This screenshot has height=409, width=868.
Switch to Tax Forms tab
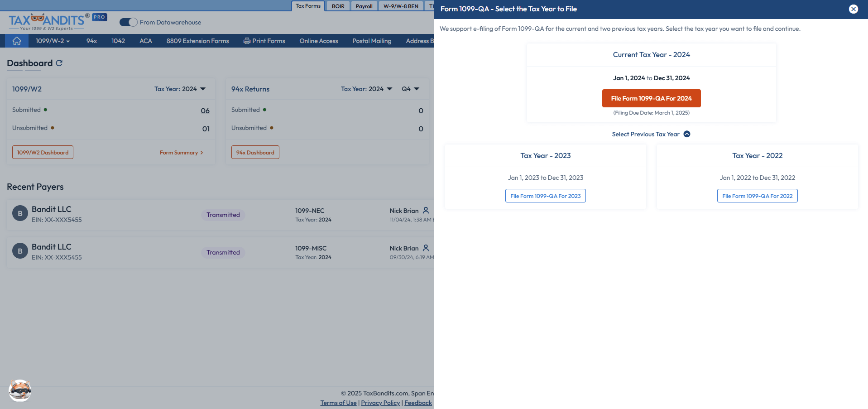(x=308, y=6)
